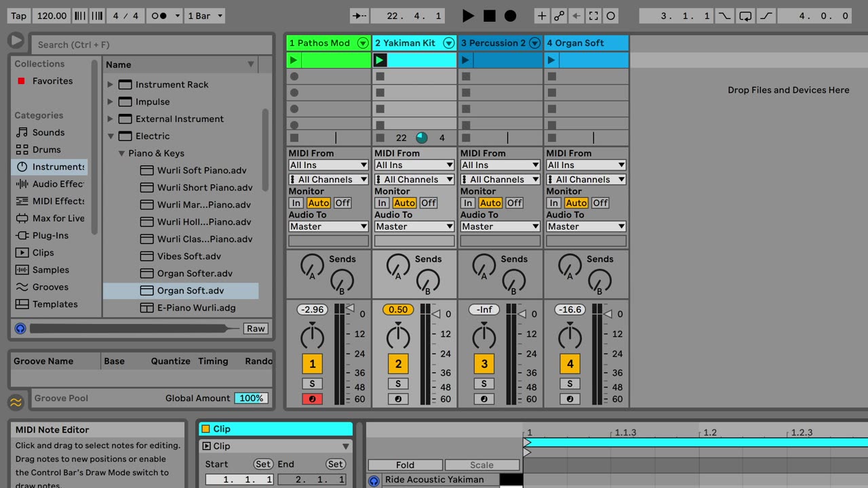
Task: Open the Audio Effects category
Action: click(x=58, y=184)
